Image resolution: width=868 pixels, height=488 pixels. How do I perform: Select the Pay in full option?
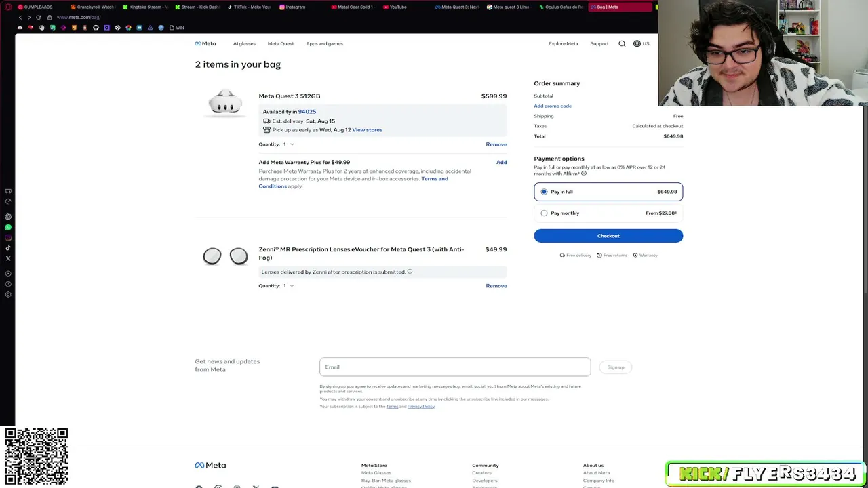coord(608,192)
